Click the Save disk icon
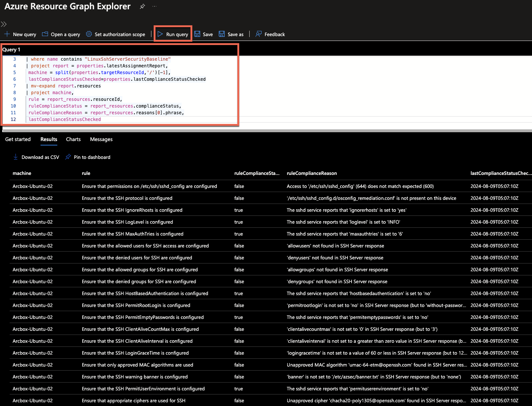 197,34
